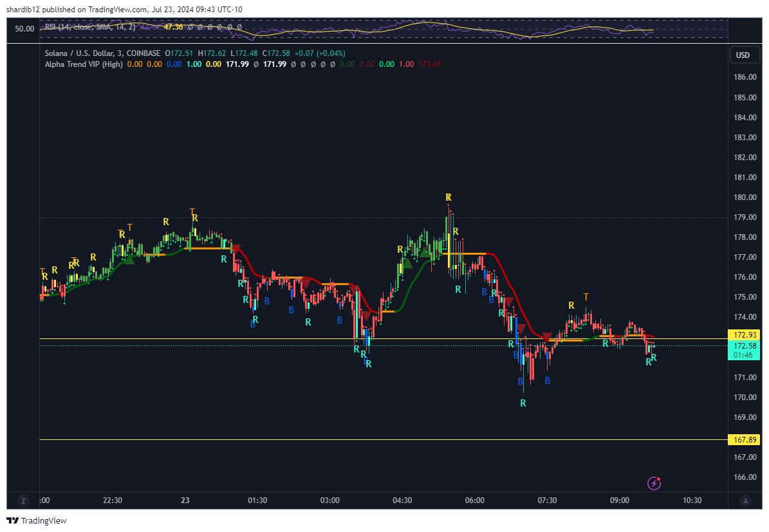This screenshot has height=532, width=769.
Task: Click the 180.00 price axis label
Action: coord(745,197)
